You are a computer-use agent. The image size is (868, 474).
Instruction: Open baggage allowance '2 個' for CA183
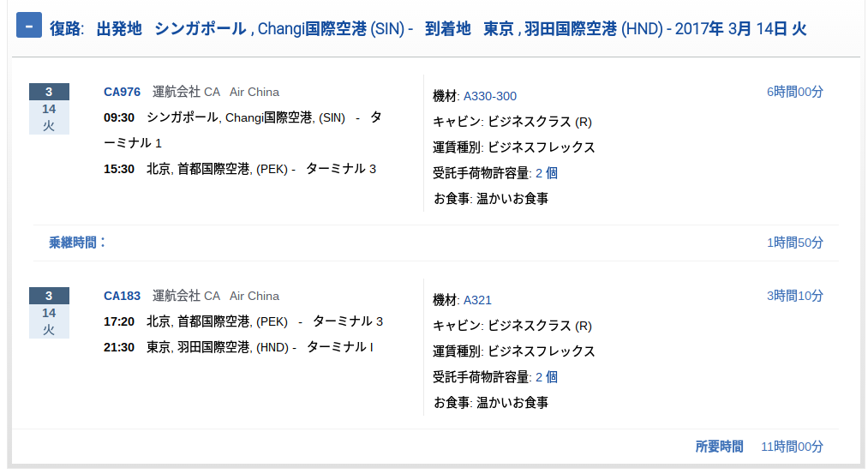(x=547, y=377)
